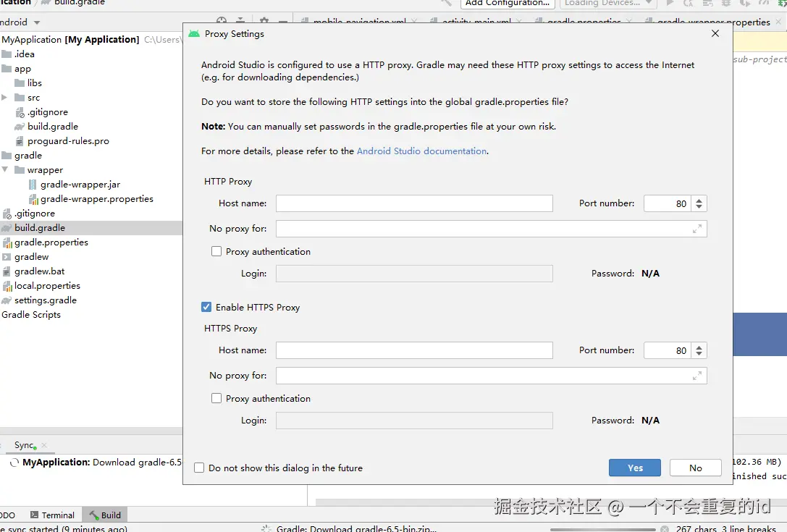Increase the HTTP proxy port number
The width and height of the screenshot is (787, 532).
[x=699, y=200]
